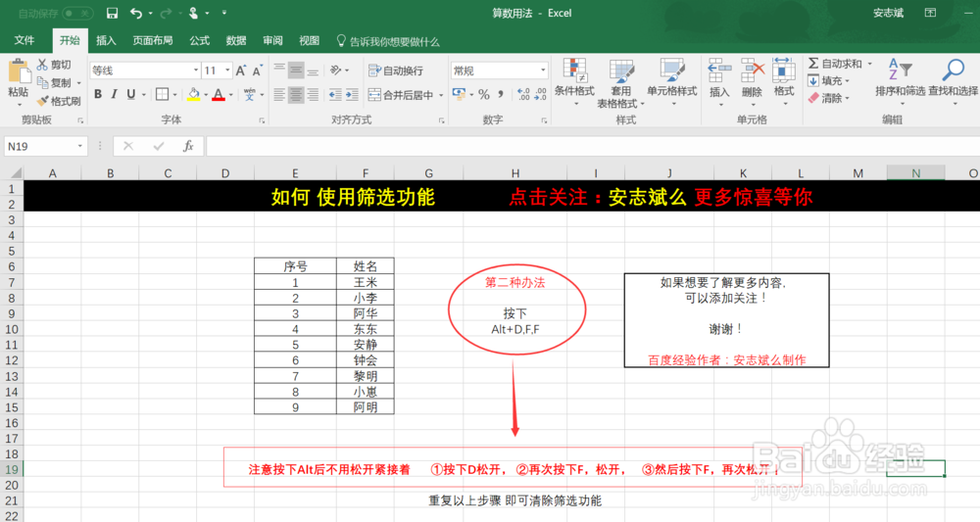Switch to Review (审阅) tab
The image size is (980, 522).
[x=272, y=40]
